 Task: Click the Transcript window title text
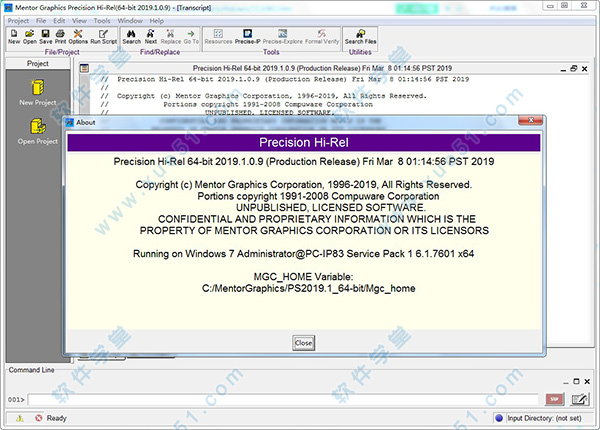(322, 68)
